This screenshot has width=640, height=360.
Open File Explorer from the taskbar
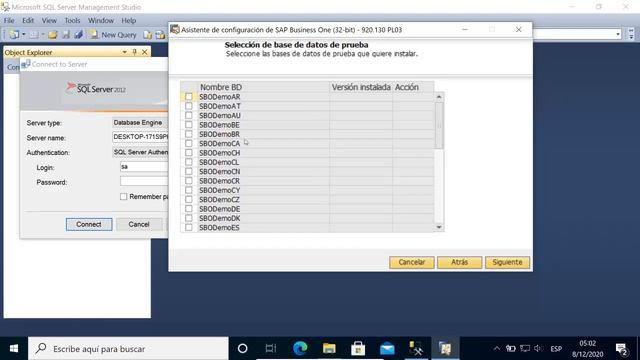[x=329, y=349]
